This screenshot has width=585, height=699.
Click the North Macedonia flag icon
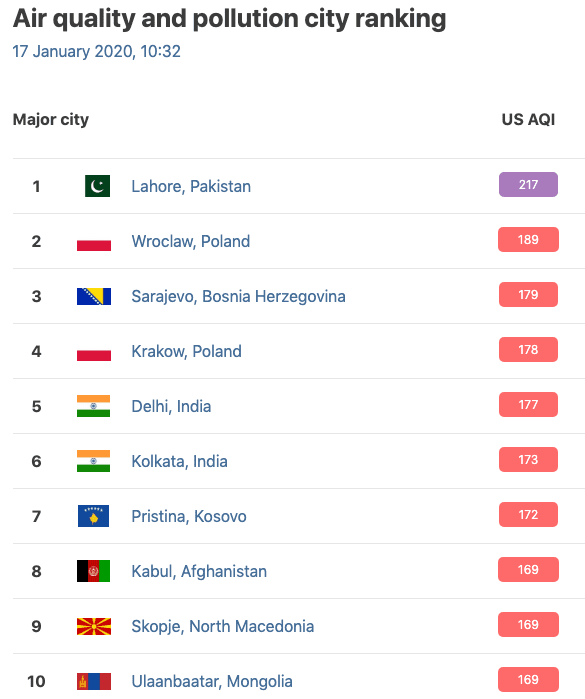[x=94, y=626]
